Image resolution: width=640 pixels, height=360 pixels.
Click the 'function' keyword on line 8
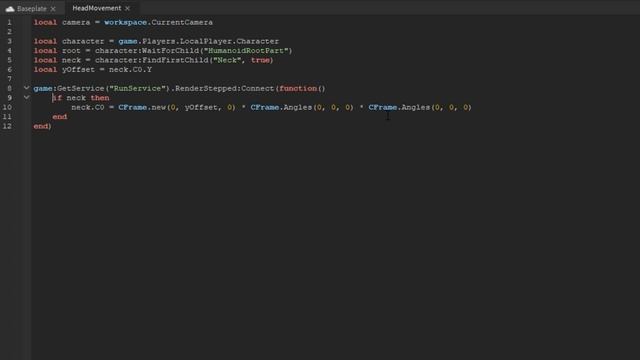pos(298,88)
